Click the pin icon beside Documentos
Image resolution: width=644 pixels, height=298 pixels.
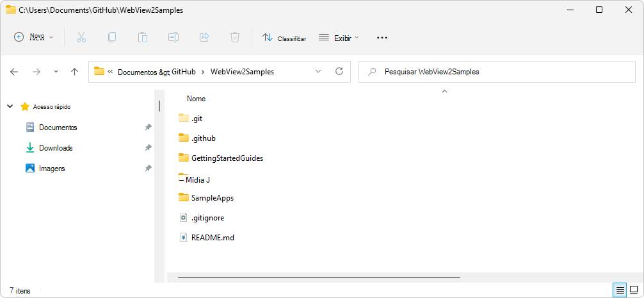tap(149, 127)
